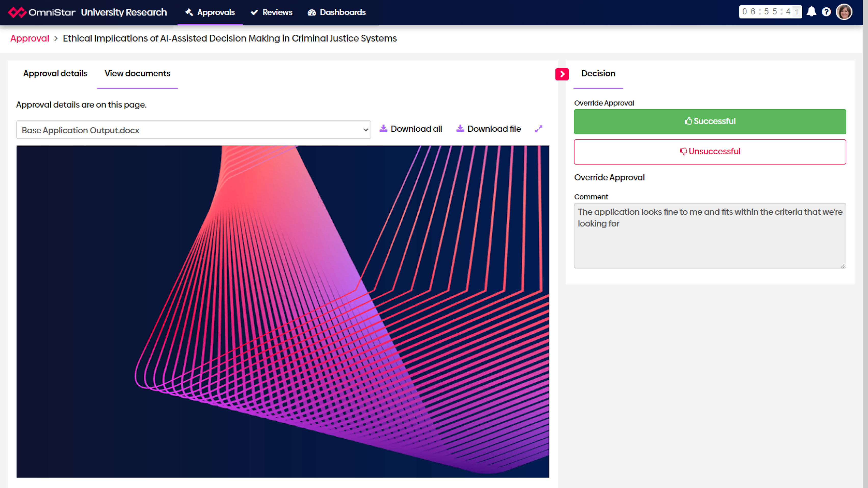This screenshot has height=488, width=868.
Task: Click the OmniStar logo
Action: pyautogui.click(x=42, y=12)
